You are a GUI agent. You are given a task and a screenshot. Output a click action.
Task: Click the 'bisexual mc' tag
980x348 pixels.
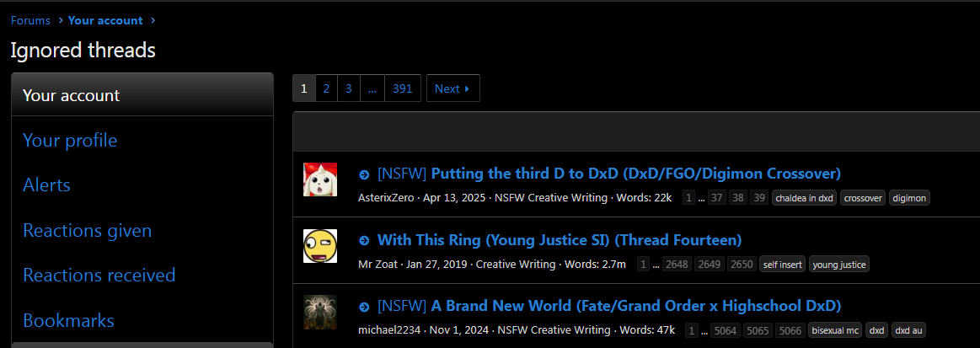pyautogui.click(x=835, y=330)
